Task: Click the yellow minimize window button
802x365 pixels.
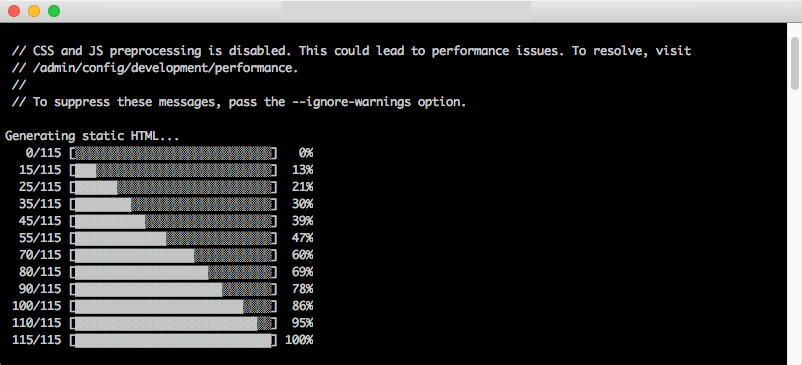Action: point(34,11)
